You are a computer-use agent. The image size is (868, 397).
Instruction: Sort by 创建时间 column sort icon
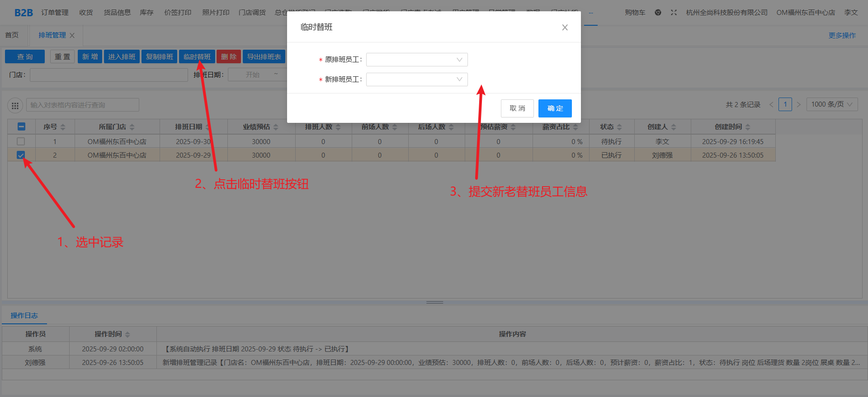click(x=748, y=127)
